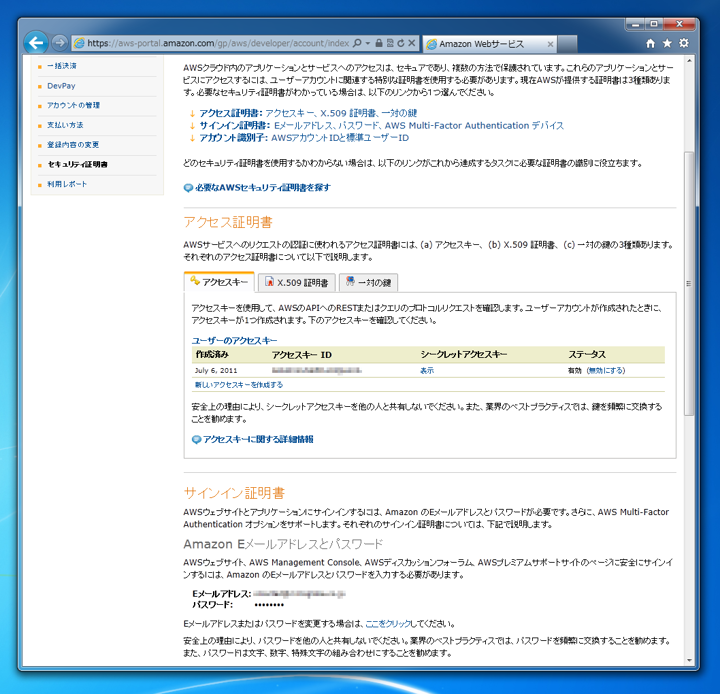720x694 pixels.
Task: Click 新しいアクセスキーを作成する link
Action: pos(239,385)
